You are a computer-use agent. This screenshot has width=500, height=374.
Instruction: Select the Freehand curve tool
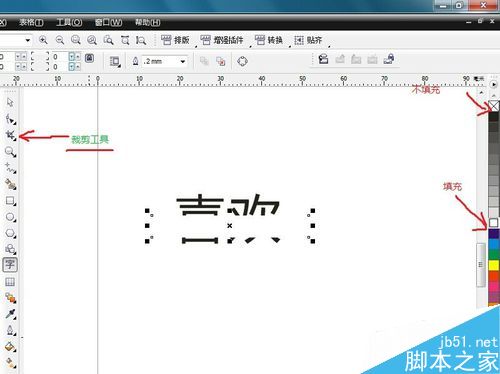[10, 168]
